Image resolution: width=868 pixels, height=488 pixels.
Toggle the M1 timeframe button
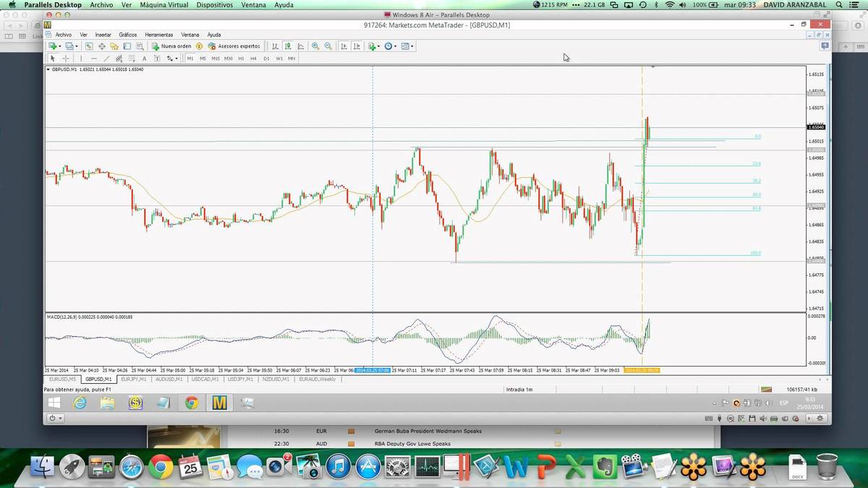click(x=190, y=59)
